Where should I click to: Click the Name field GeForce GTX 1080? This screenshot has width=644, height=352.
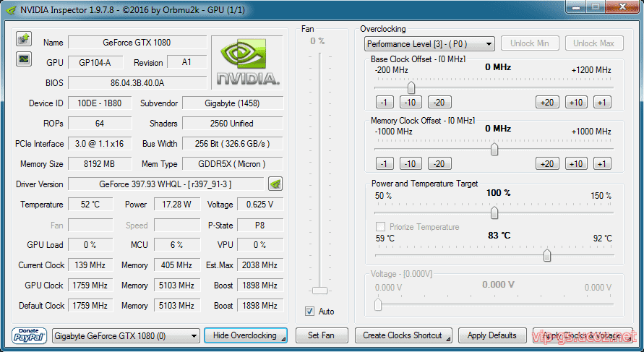(x=137, y=43)
